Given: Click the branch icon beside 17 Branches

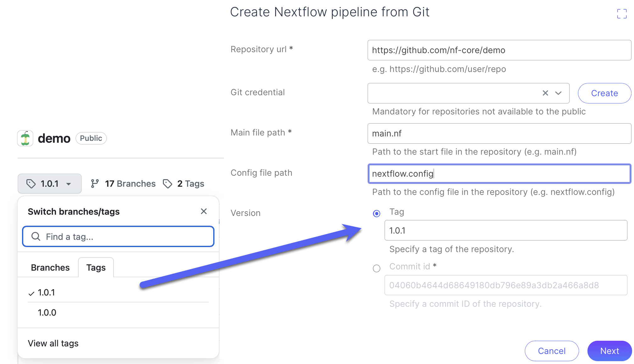Looking at the screenshot, I should tap(95, 184).
